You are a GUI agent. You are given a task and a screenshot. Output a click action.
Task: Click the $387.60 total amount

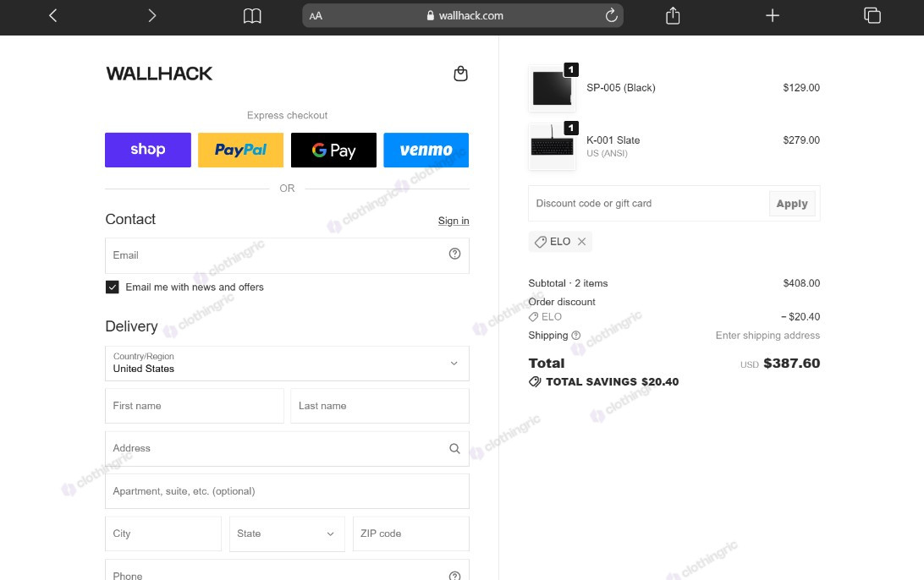click(x=791, y=364)
